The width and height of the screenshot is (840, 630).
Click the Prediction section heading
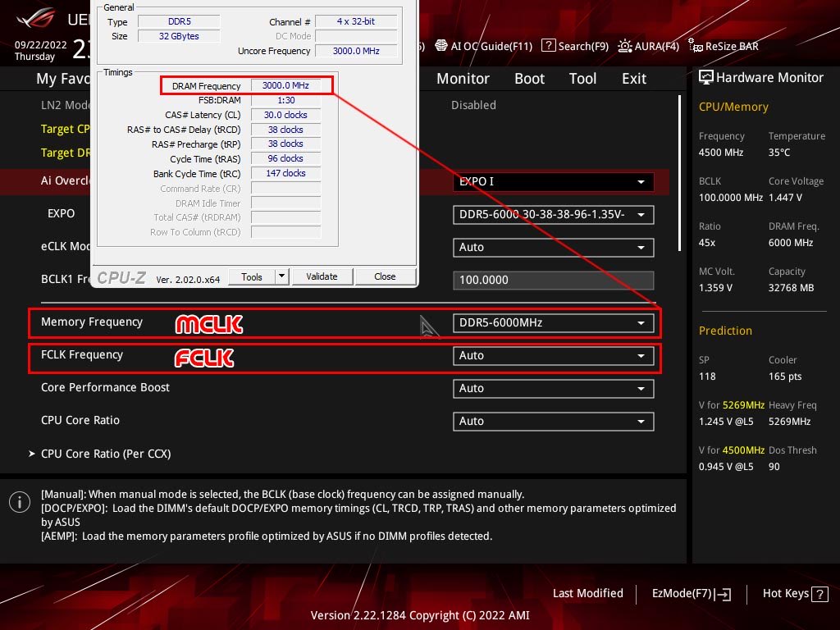pos(725,331)
